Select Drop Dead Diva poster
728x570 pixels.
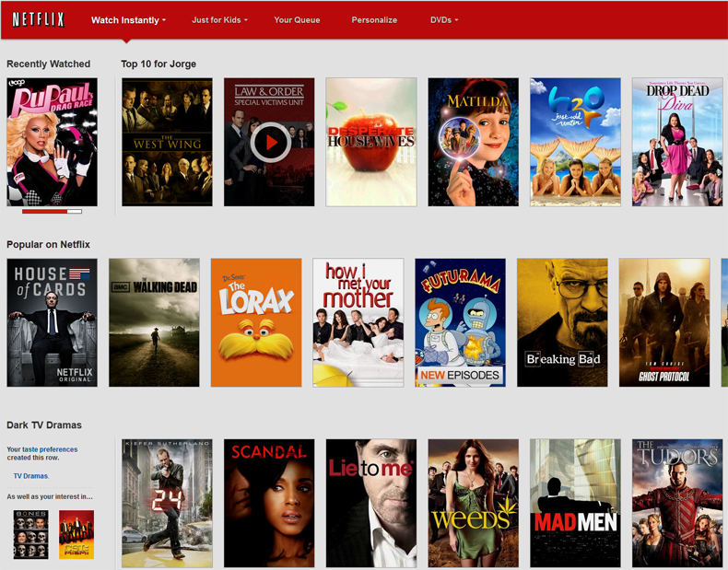click(677, 142)
